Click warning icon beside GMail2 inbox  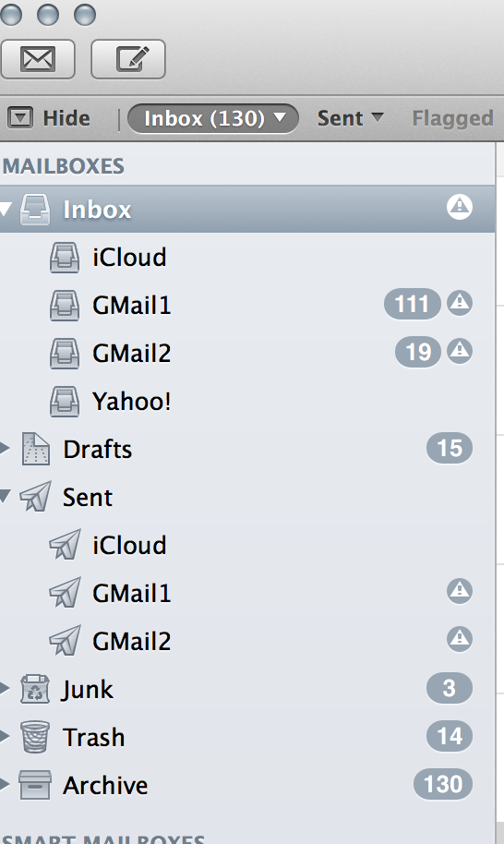click(460, 352)
